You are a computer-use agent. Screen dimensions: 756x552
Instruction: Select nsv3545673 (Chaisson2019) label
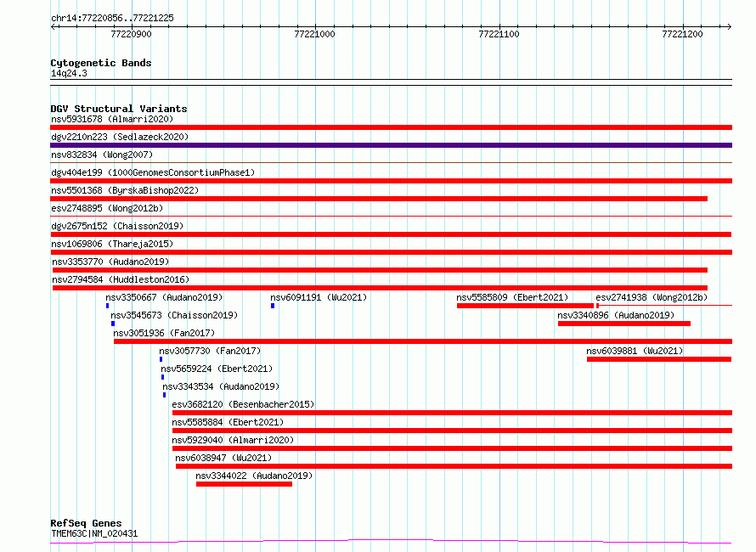[174, 315]
